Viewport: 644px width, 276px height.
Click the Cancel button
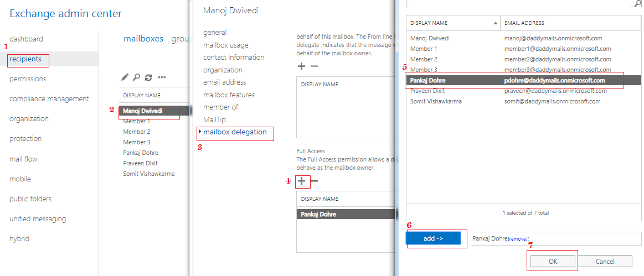click(x=605, y=261)
